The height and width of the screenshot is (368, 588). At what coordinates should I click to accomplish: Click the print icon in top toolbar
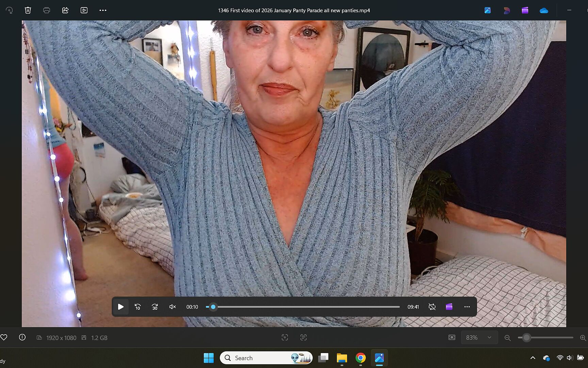point(47,10)
